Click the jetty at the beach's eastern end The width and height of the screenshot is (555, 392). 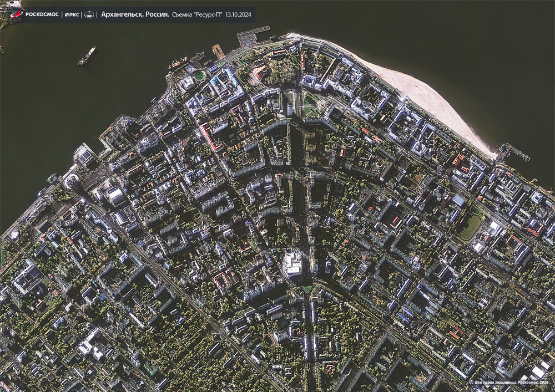[513, 152]
